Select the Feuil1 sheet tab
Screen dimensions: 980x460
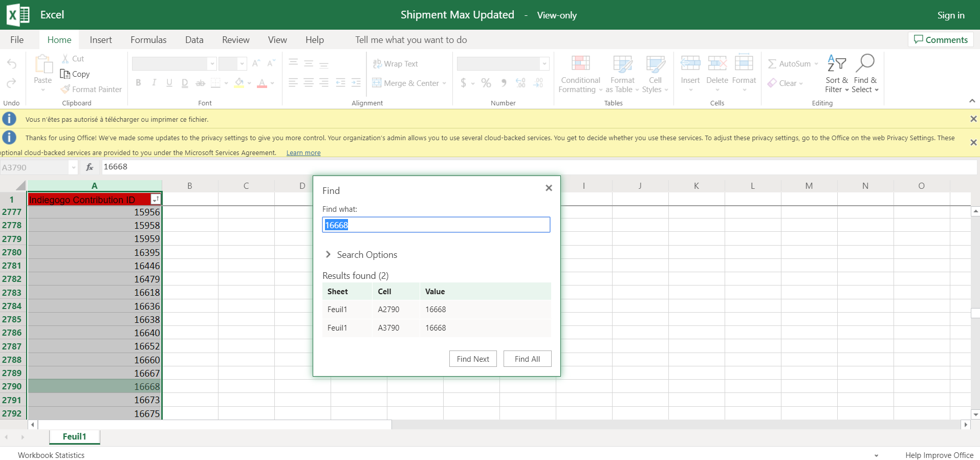75,436
